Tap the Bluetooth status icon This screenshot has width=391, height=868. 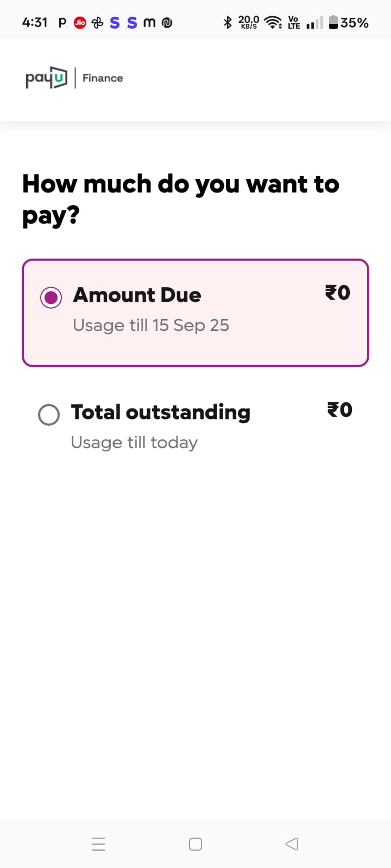pyautogui.click(x=228, y=22)
